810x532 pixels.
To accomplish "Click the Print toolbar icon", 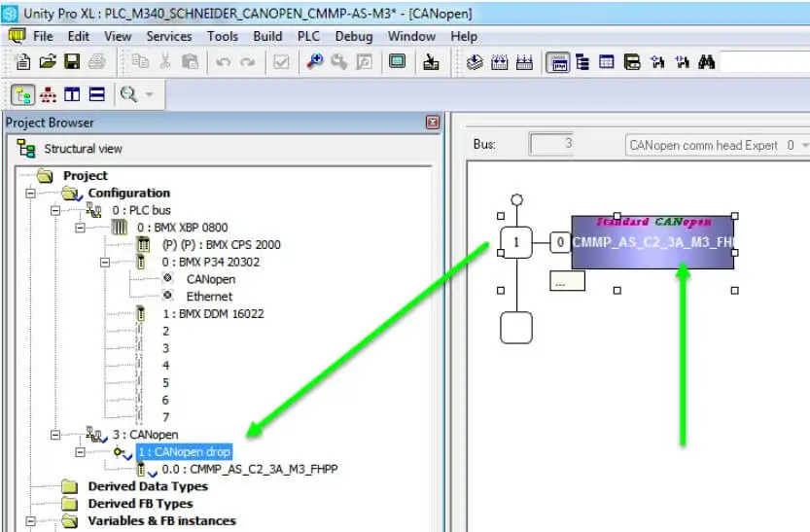I will [96, 62].
